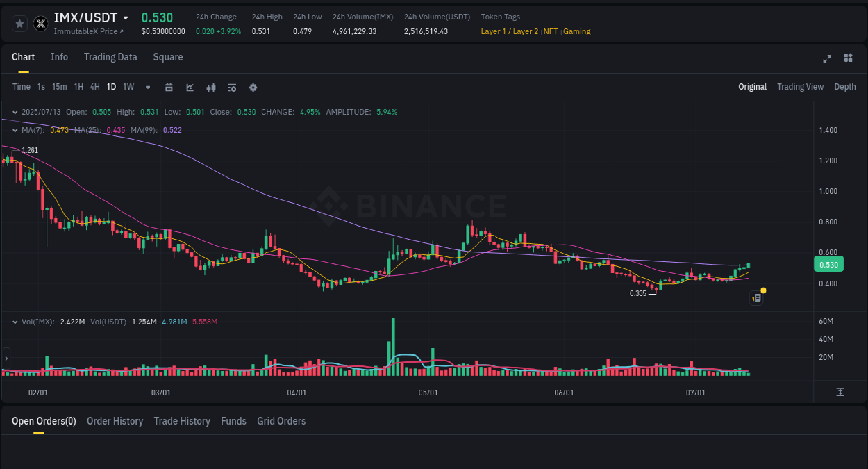Click the order panel icon near the chart bottom

pos(756,297)
